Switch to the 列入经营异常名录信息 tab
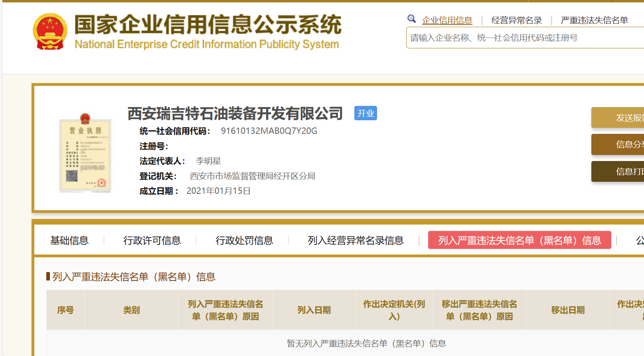This screenshot has width=644, height=356. pyautogui.click(x=356, y=240)
